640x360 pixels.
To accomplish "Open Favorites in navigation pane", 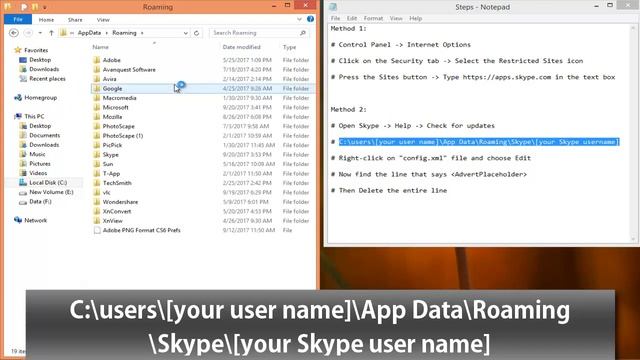I will click(36, 50).
